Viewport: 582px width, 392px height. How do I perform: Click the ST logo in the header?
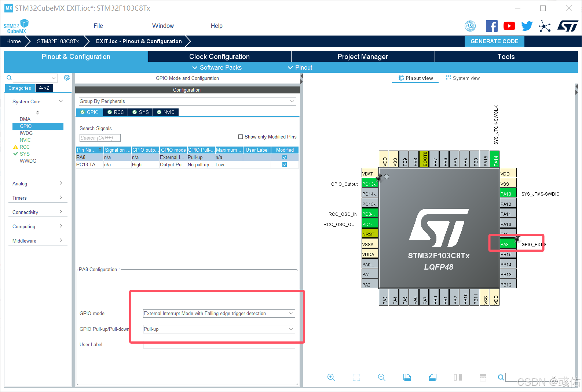click(x=568, y=26)
